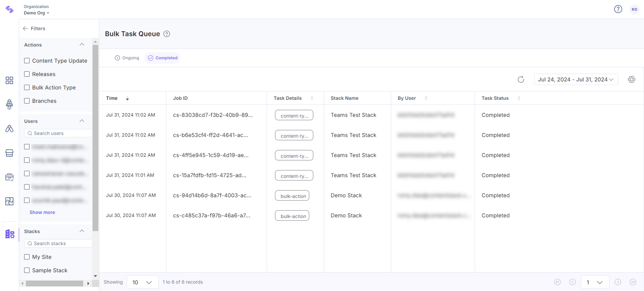
Task: Click Show more under Users
Action: (x=42, y=212)
